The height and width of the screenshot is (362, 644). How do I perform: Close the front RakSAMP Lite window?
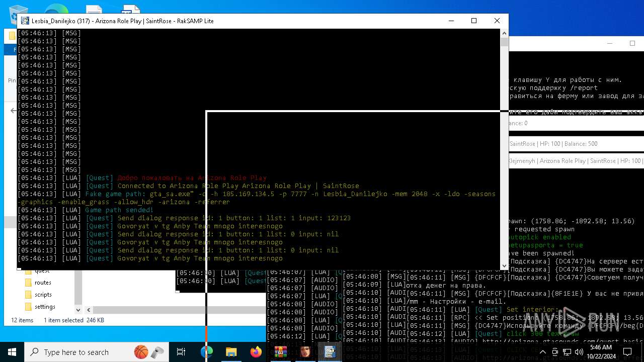(497, 21)
